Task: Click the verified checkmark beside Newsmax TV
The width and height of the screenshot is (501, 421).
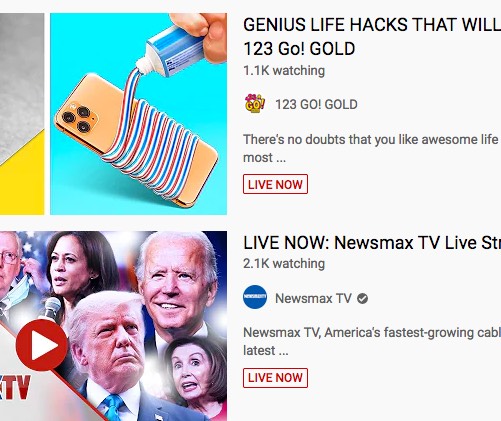Action: (x=363, y=298)
